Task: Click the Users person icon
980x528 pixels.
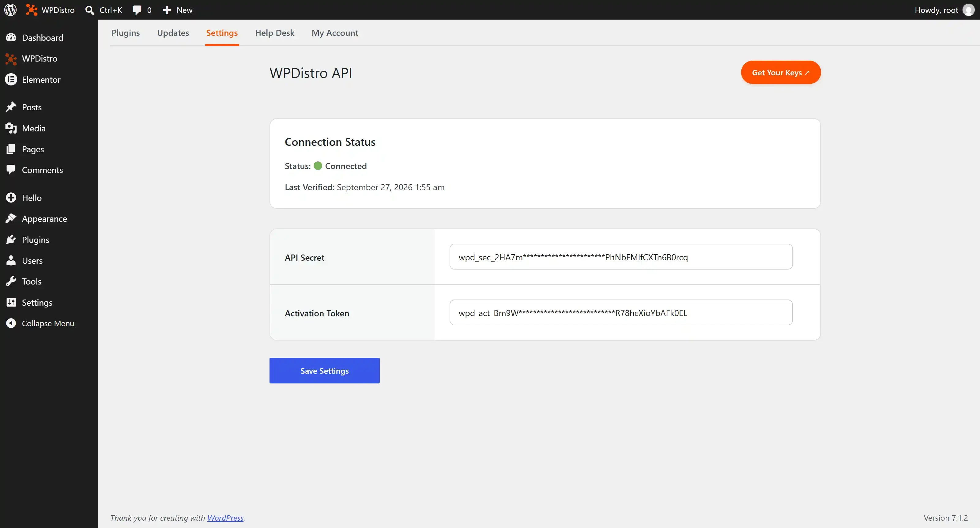Action: click(11, 260)
